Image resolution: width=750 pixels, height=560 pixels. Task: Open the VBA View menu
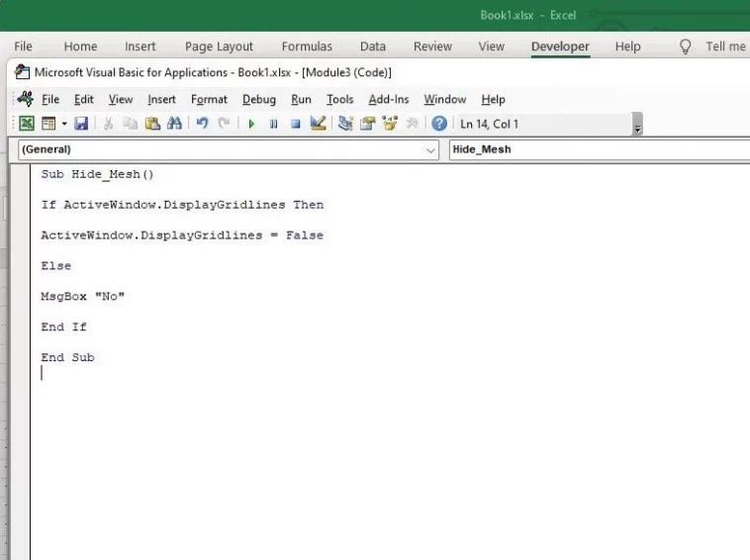pyautogui.click(x=121, y=100)
